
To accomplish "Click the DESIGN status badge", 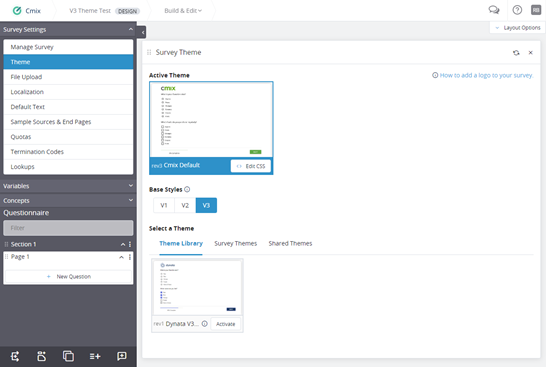I will point(127,11).
